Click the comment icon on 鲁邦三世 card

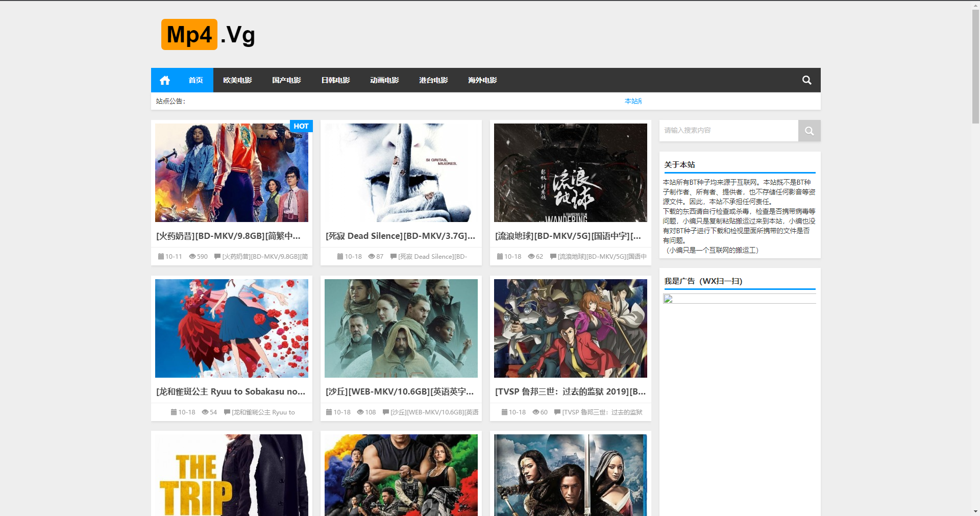[557, 412]
